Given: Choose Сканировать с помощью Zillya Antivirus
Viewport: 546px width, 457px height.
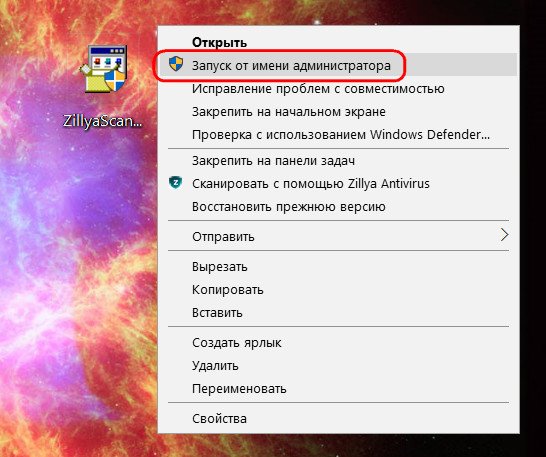Looking at the screenshot, I should [338, 183].
